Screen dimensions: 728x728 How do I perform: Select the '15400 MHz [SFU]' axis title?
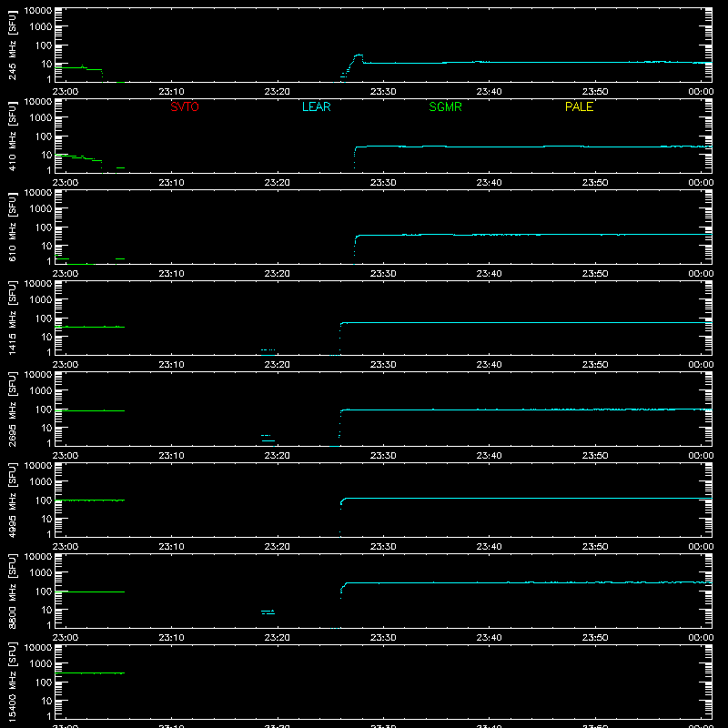pyautogui.click(x=13, y=682)
